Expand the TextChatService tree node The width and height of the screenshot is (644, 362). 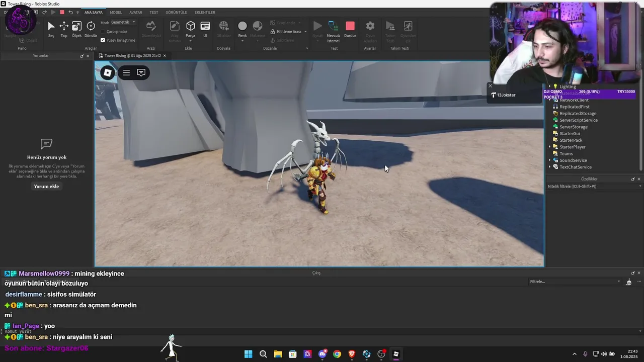pyautogui.click(x=549, y=167)
